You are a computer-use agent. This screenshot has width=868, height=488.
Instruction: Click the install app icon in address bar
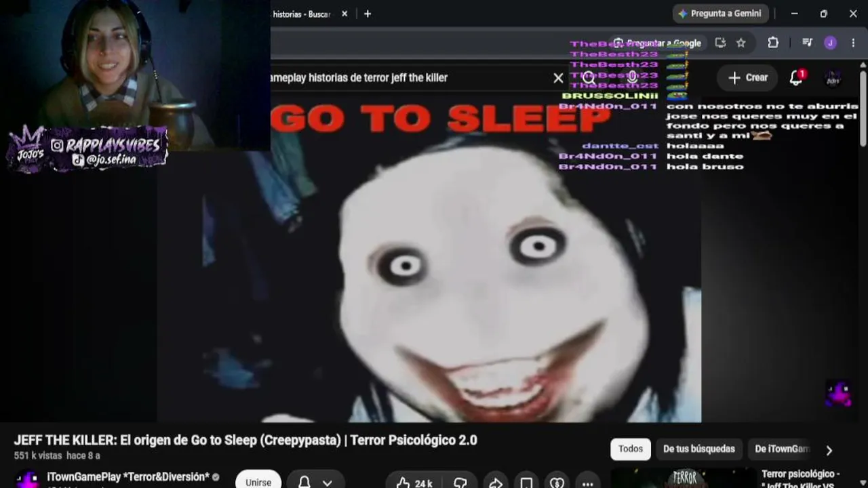(x=720, y=43)
